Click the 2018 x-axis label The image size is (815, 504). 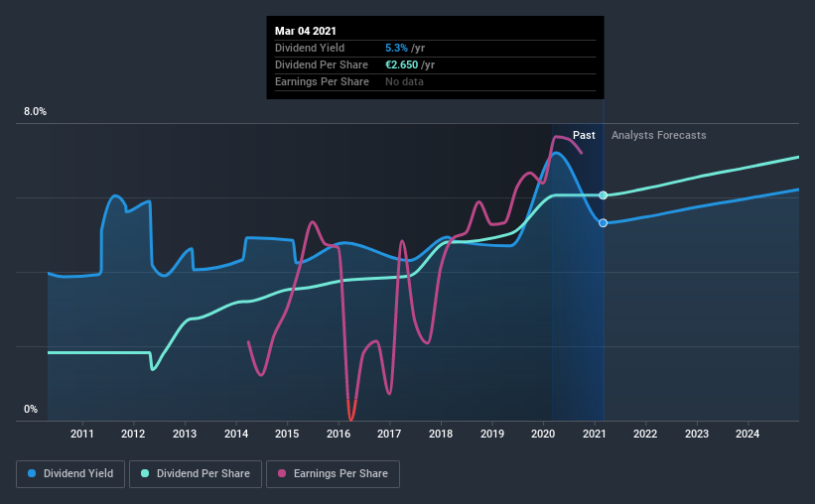441,434
